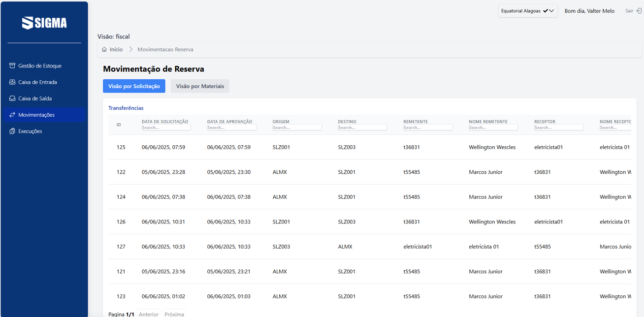
Task: Click approval date 05/06/2025, 23:30
Action: (x=229, y=172)
